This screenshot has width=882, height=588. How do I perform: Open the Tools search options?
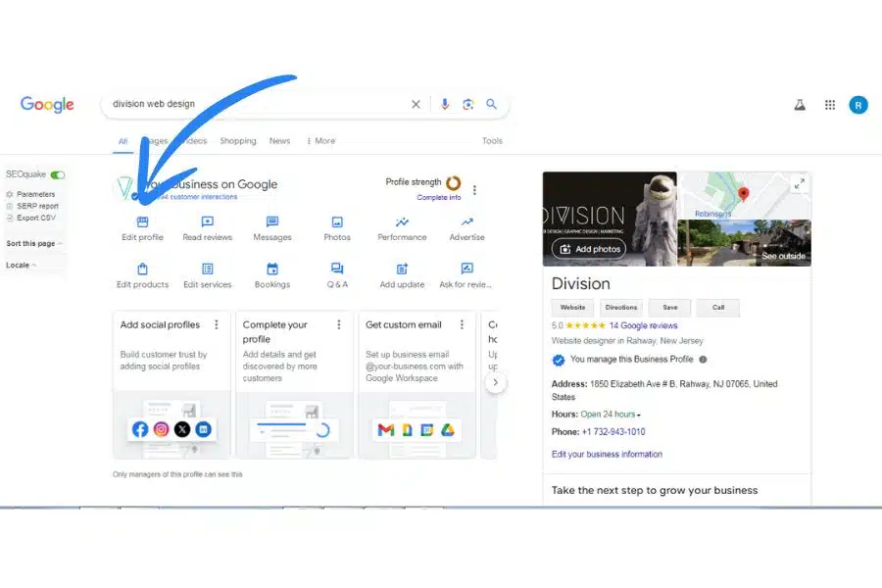pyautogui.click(x=492, y=141)
